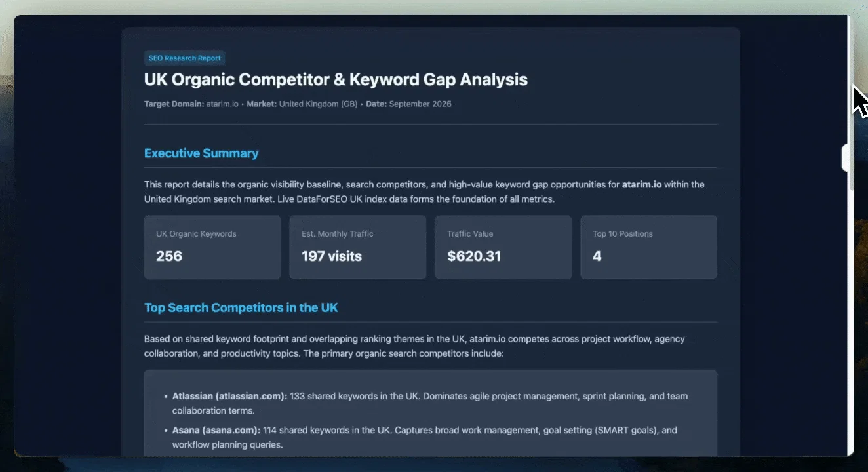Click the 256 keywords value
This screenshot has height=472, width=868.
(169, 256)
